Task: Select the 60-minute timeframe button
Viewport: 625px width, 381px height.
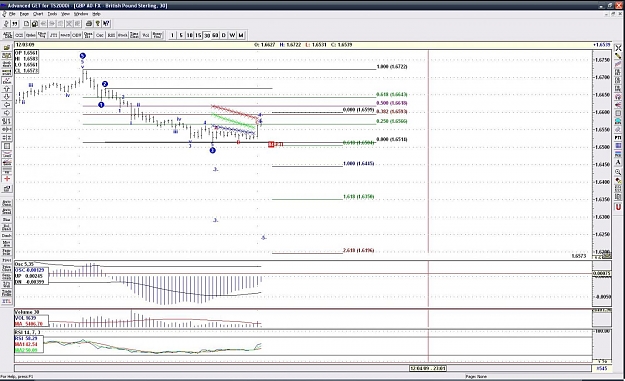Action: (x=215, y=35)
